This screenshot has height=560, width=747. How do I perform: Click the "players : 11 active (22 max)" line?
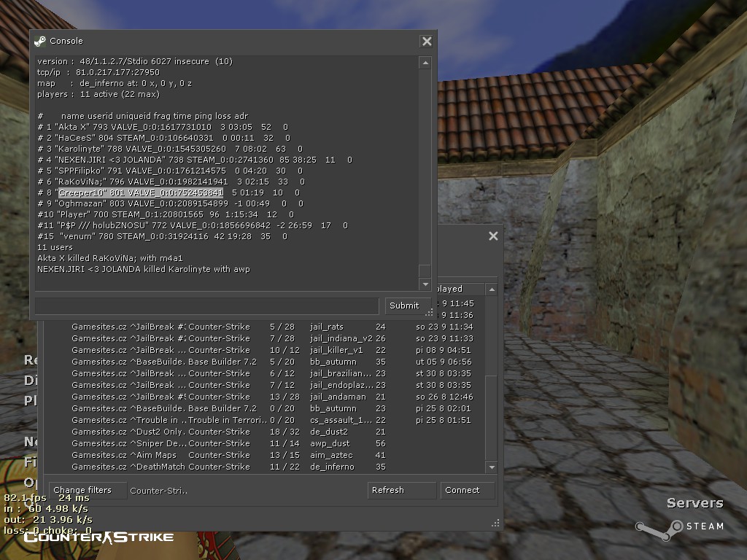tap(98, 94)
